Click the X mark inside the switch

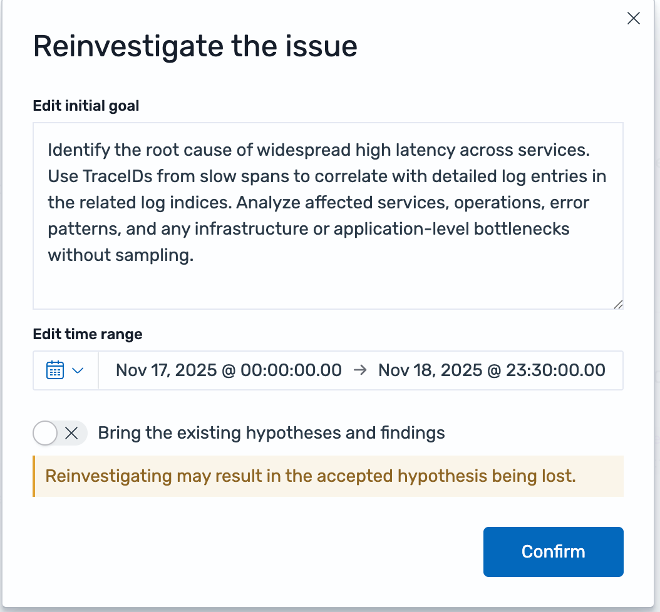coord(71,433)
